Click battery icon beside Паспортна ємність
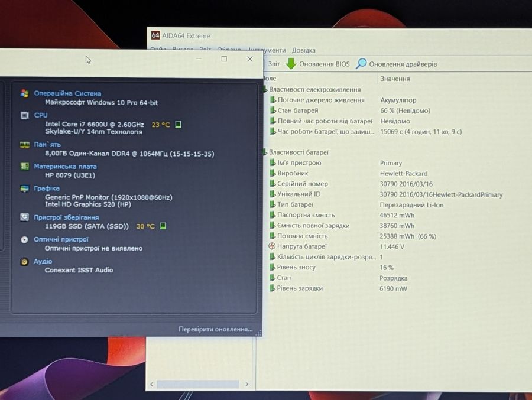 coord(273,214)
